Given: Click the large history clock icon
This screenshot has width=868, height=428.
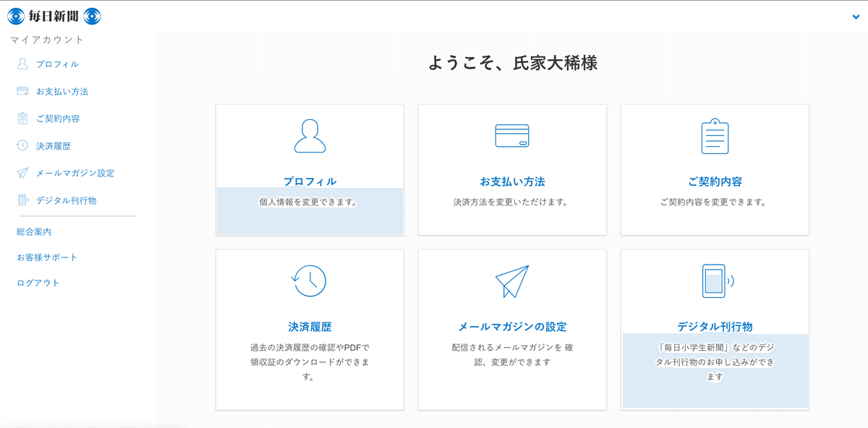Looking at the screenshot, I should click(309, 281).
